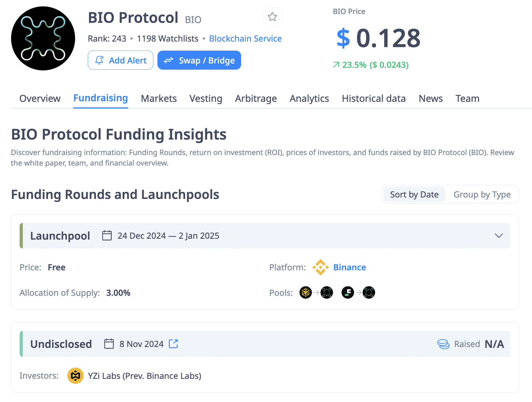Switch to Group by Type view
This screenshot has height=402, width=532.
[x=482, y=195]
